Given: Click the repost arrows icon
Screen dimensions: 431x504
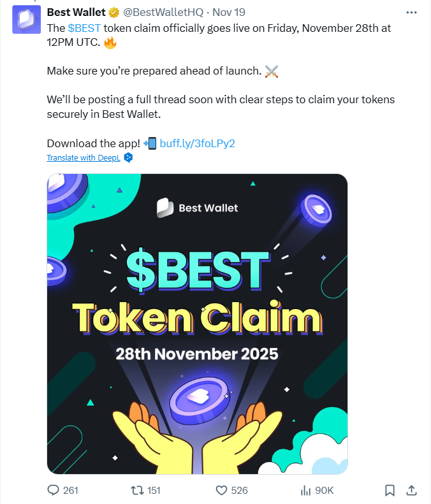Looking at the screenshot, I should tap(136, 490).
